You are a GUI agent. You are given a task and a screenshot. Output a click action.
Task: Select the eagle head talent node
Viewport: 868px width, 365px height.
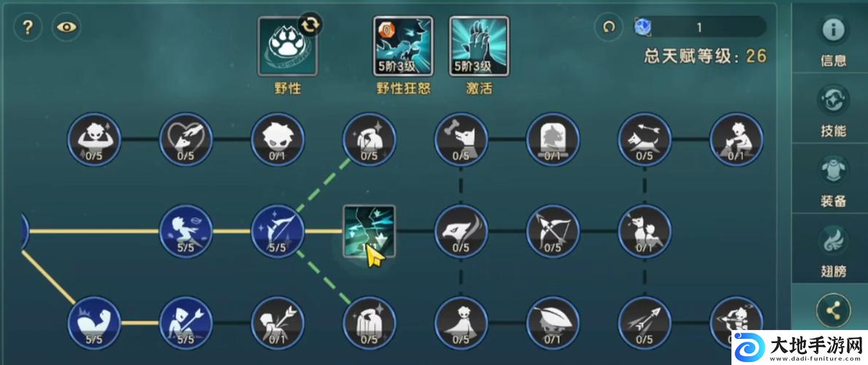[461, 231]
